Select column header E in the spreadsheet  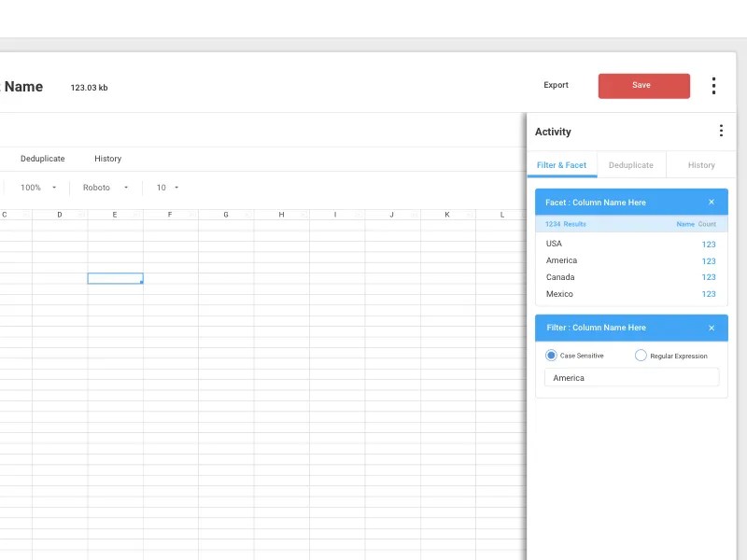pyautogui.click(x=114, y=215)
